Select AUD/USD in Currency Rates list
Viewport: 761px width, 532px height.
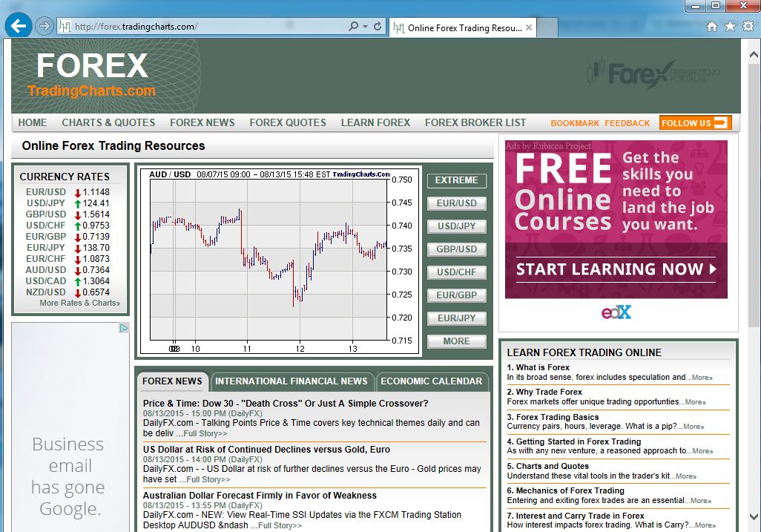coord(46,270)
